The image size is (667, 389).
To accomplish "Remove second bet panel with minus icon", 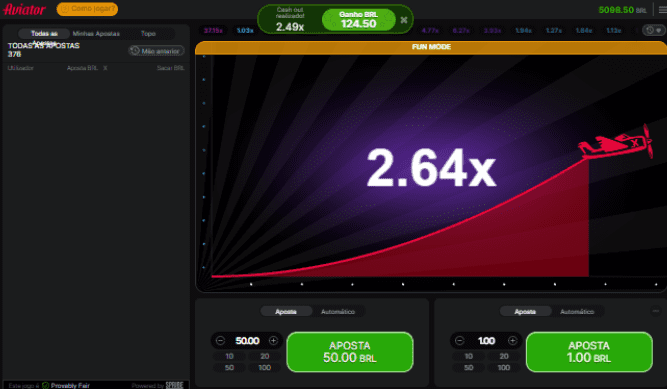I will click(656, 311).
